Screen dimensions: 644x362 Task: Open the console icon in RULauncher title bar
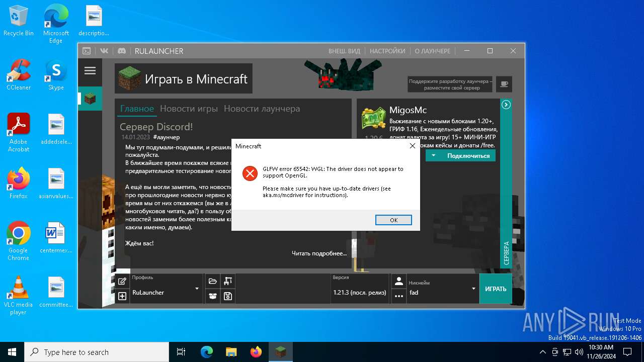coord(87,51)
